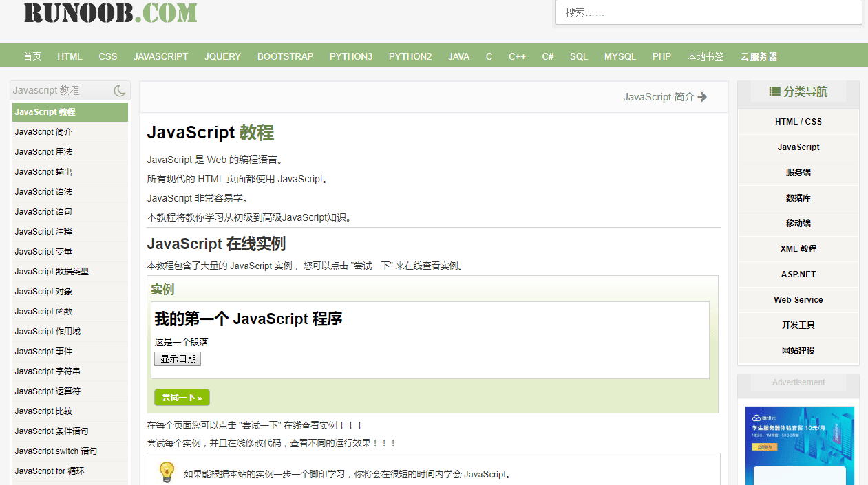The height and width of the screenshot is (485, 868).
Task: Click the 显示日期 button
Action: [178, 358]
